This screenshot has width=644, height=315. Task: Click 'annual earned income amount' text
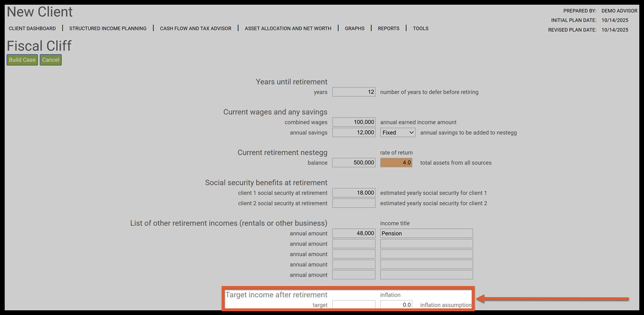(418, 122)
